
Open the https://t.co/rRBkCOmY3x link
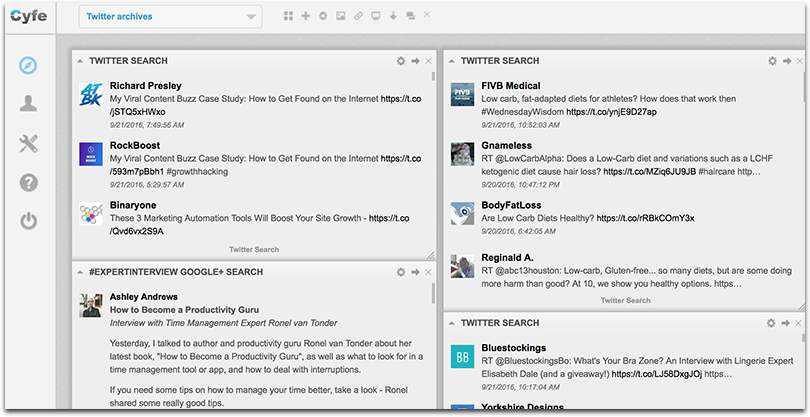pyautogui.click(x=645, y=219)
